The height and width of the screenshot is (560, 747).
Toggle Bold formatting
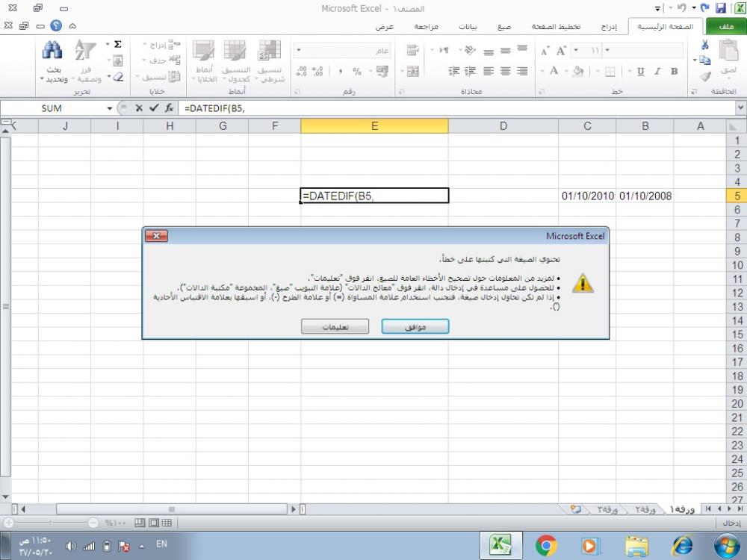(674, 72)
